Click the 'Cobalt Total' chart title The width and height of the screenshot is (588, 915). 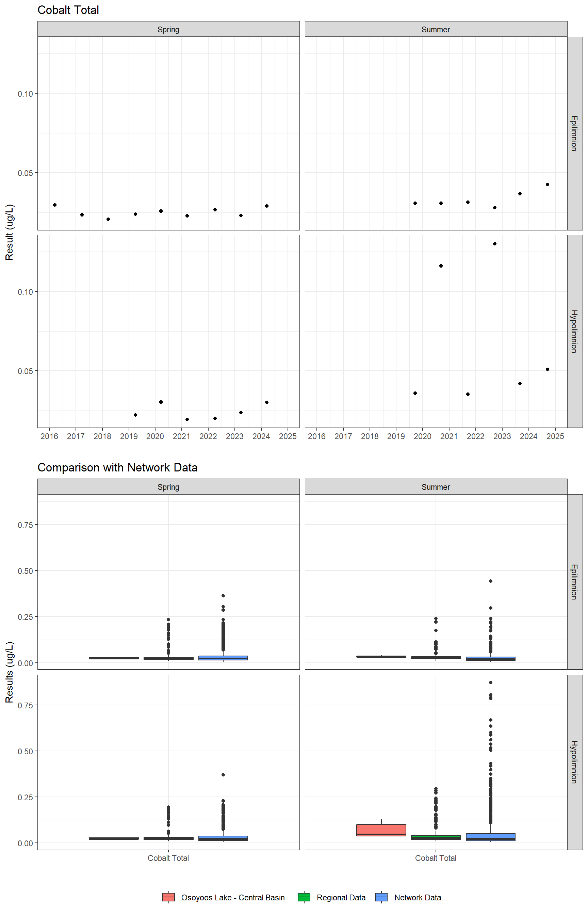tap(68, 10)
